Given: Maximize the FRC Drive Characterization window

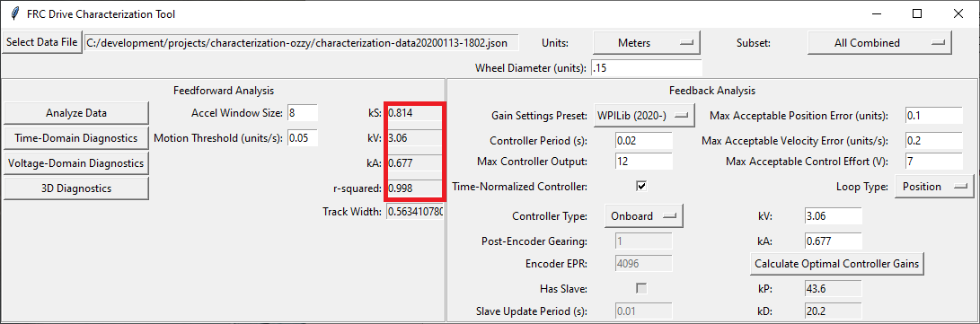Looking at the screenshot, I should (x=917, y=13).
